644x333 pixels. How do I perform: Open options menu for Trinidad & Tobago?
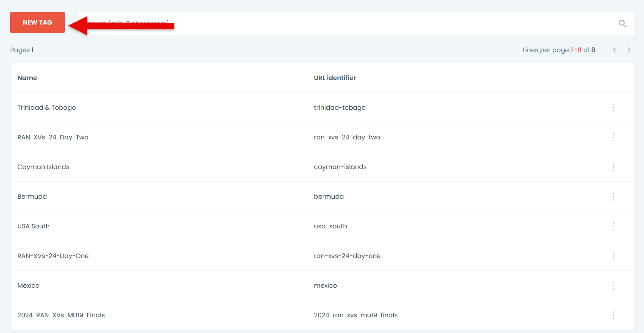(613, 108)
